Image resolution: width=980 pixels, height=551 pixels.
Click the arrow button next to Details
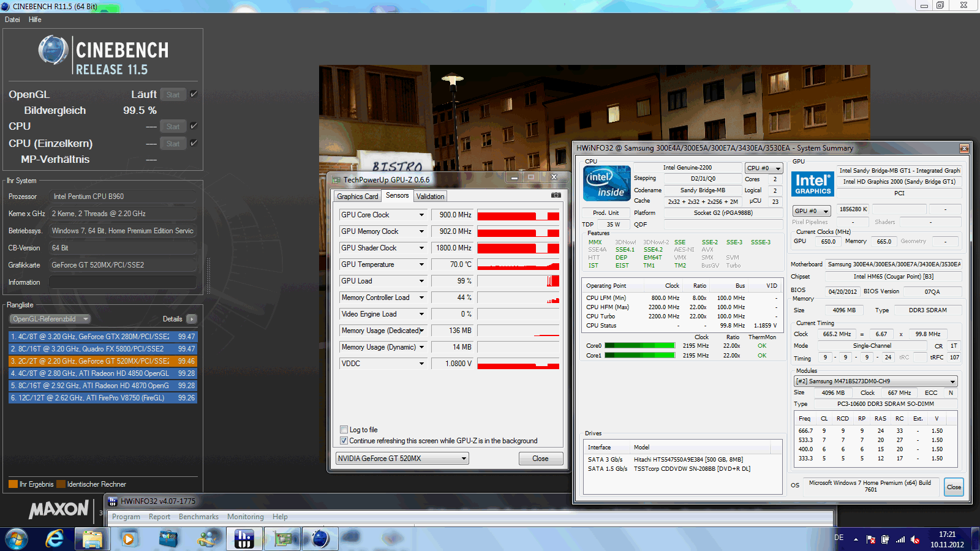(x=192, y=319)
